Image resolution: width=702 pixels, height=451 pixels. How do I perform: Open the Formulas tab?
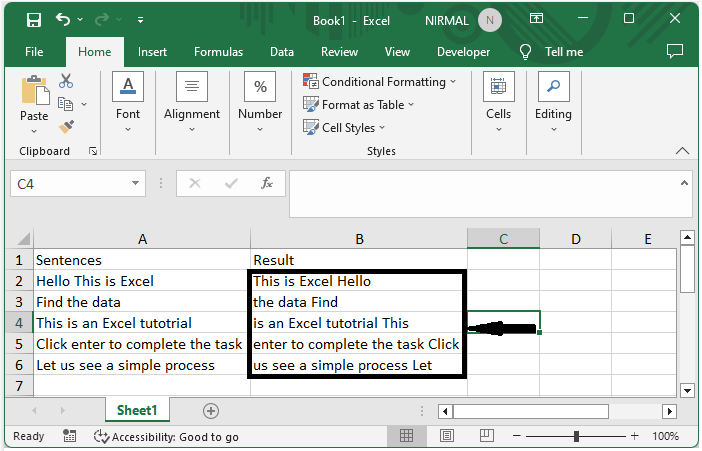[x=218, y=52]
